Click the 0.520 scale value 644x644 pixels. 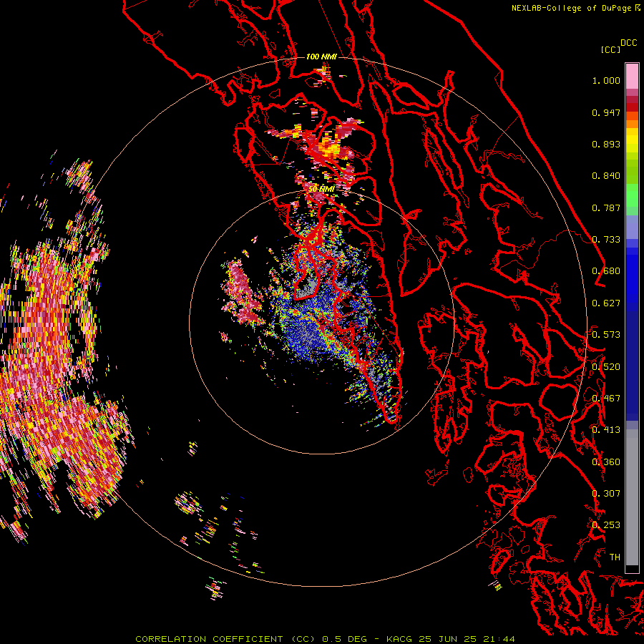(606, 367)
